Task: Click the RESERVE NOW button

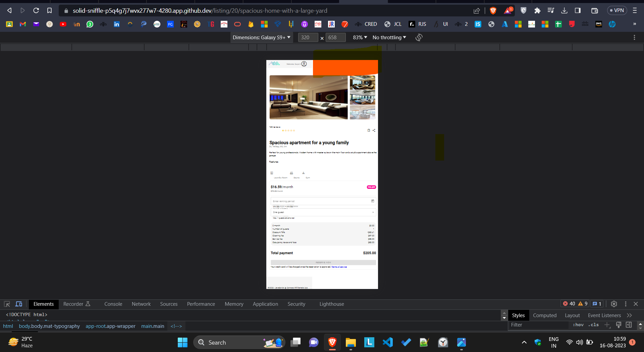Action: tap(323, 262)
